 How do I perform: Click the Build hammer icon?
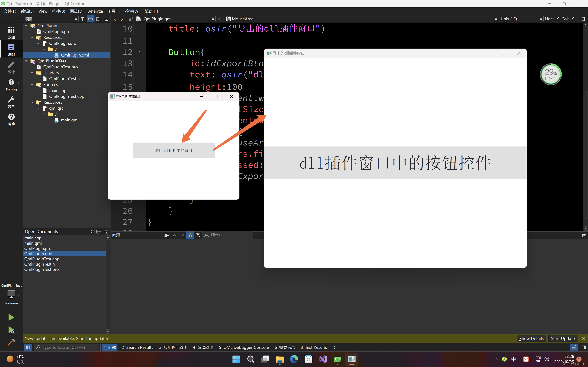pyautogui.click(x=11, y=342)
